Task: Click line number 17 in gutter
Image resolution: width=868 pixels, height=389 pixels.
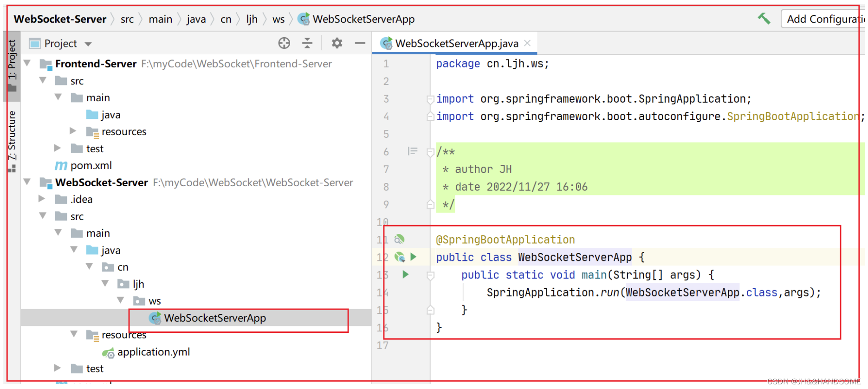Action: [x=382, y=345]
